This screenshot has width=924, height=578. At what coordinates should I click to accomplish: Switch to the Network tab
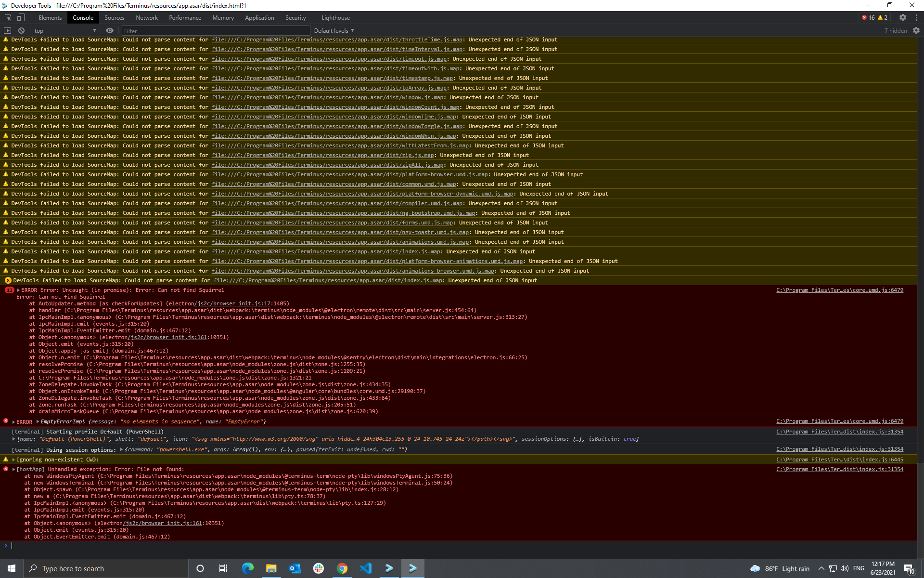pyautogui.click(x=146, y=17)
